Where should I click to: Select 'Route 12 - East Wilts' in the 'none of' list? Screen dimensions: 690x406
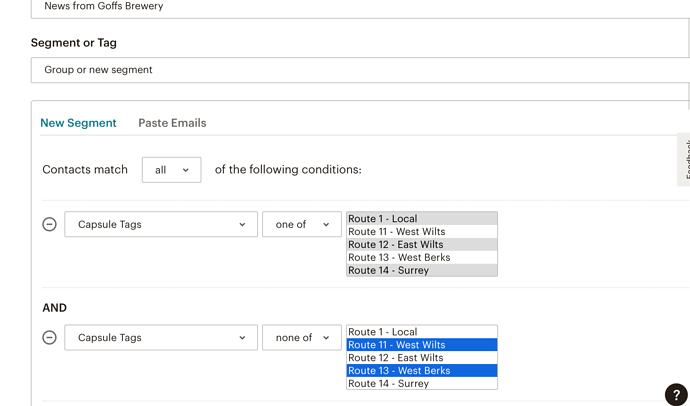point(422,358)
